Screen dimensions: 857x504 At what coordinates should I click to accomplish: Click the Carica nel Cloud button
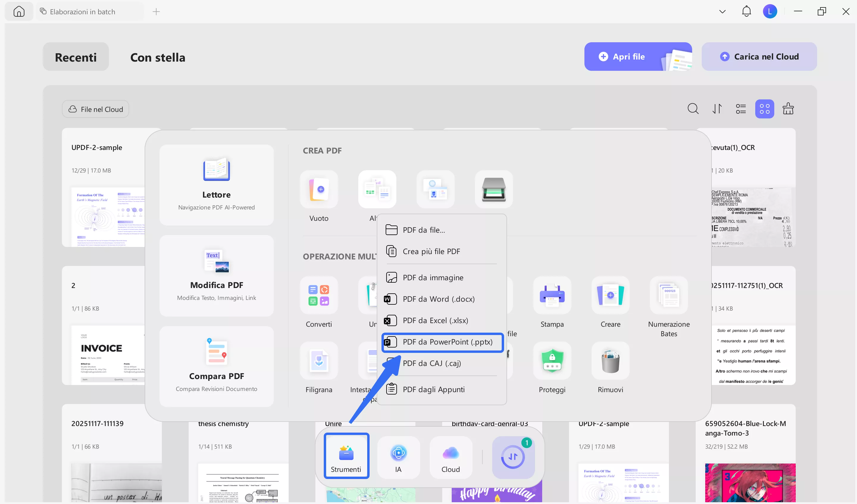[x=759, y=57]
